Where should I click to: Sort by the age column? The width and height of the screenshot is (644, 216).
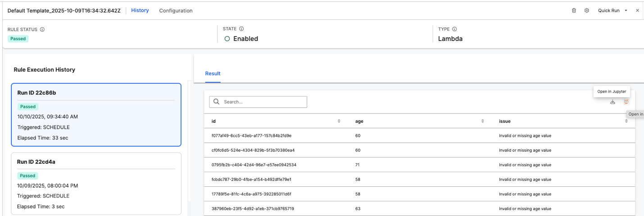coord(483,121)
